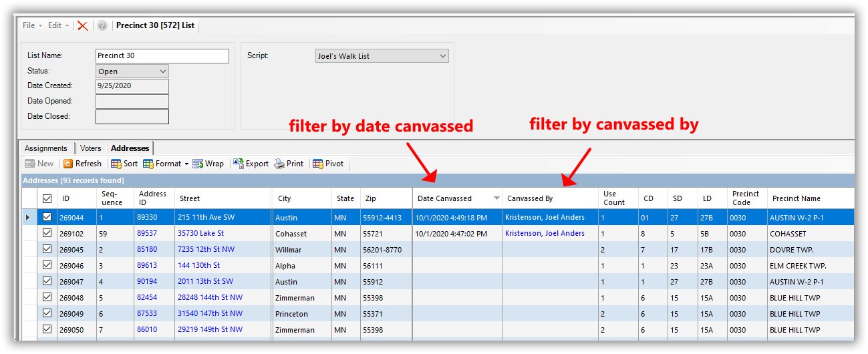
Task: Click the Date Canvassed column sort arrow
Action: click(x=496, y=198)
